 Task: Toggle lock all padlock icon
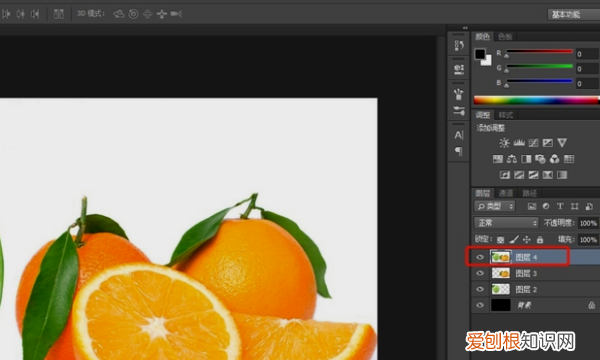coord(540,240)
